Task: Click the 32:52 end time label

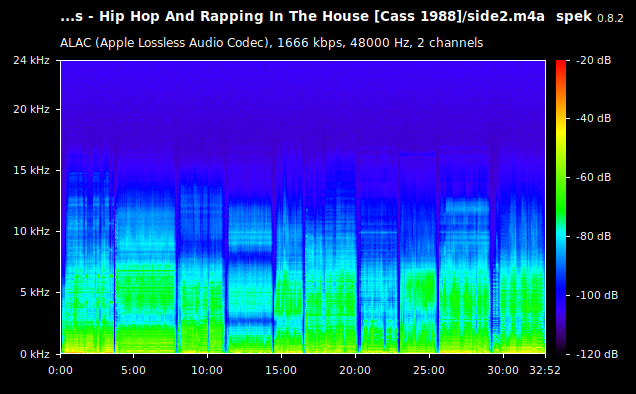Action: coord(545,370)
